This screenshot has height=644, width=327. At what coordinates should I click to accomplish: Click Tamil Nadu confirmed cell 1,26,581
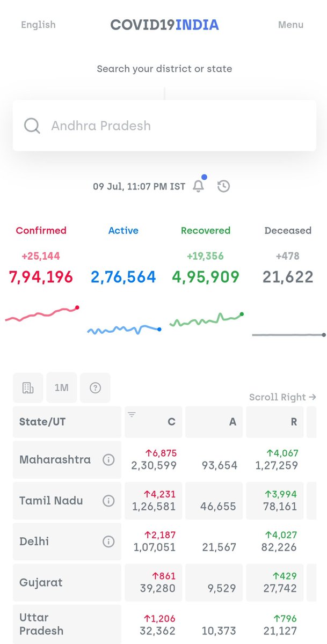(154, 501)
